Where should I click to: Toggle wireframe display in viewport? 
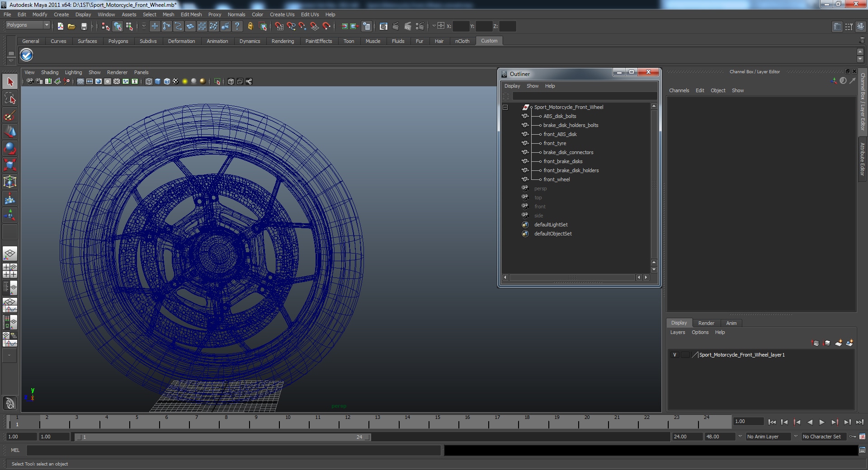pos(149,81)
